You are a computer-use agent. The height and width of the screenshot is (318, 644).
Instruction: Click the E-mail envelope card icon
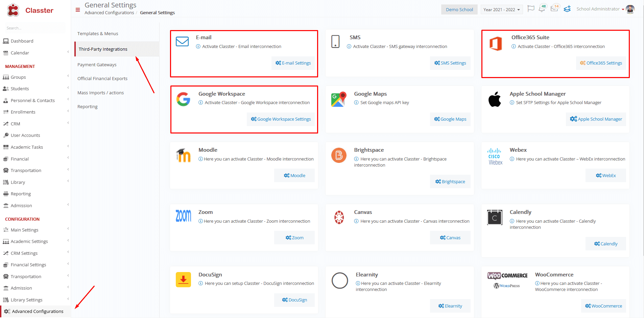pos(182,42)
